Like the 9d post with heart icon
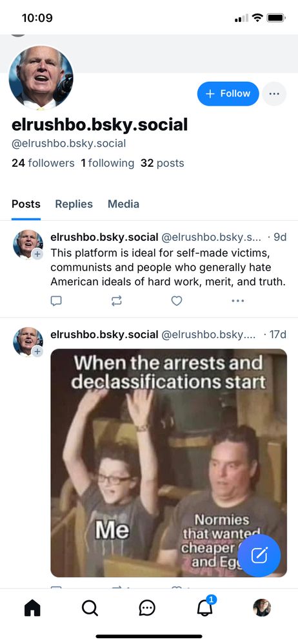 pos(177,301)
